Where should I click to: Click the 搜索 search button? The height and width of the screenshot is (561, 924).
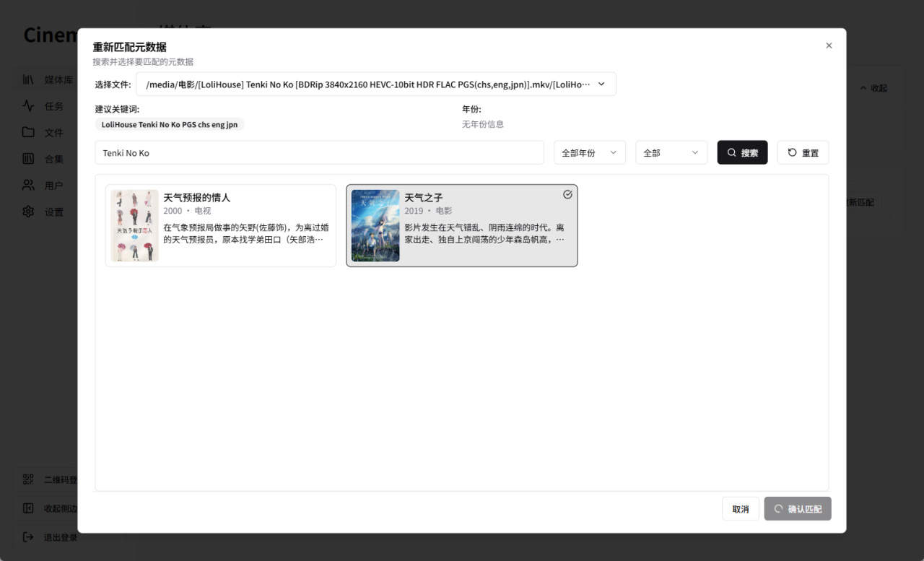tap(742, 152)
